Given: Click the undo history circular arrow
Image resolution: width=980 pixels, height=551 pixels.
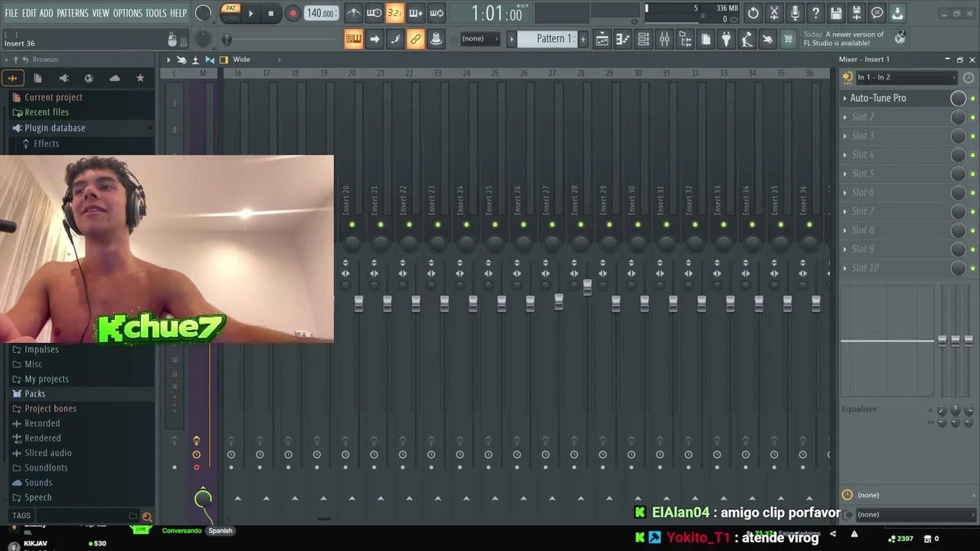Looking at the screenshot, I should tap(753, 13).
